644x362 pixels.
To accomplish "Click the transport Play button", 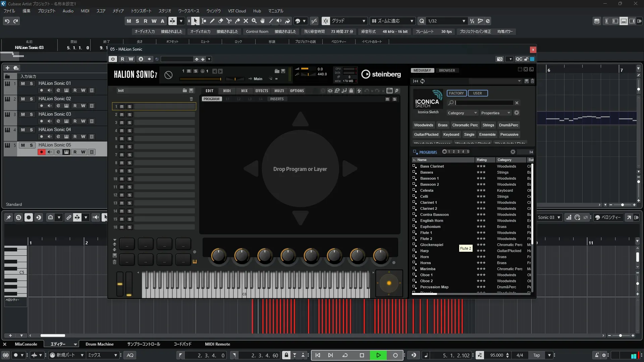I will click(x=378, y=355).
